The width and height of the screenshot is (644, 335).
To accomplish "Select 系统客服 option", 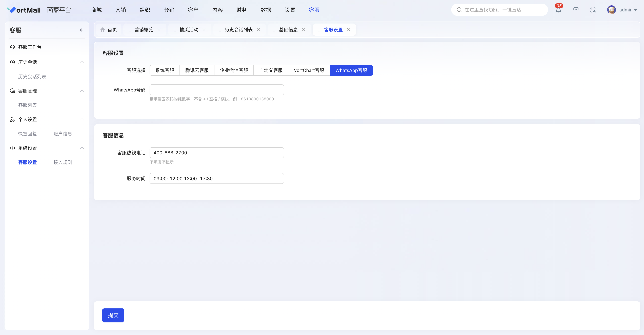I will point(165,70).
